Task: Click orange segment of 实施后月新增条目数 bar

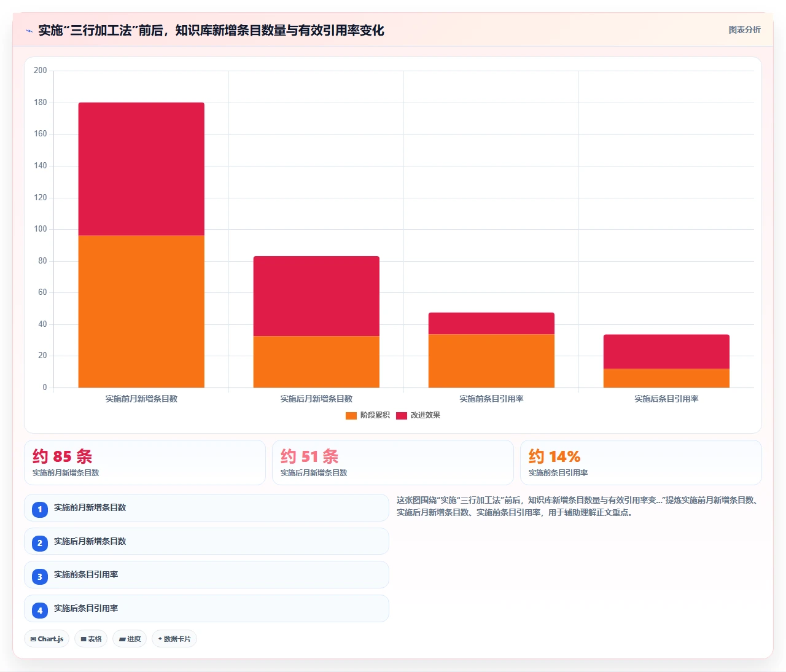Action: [316, 362]
